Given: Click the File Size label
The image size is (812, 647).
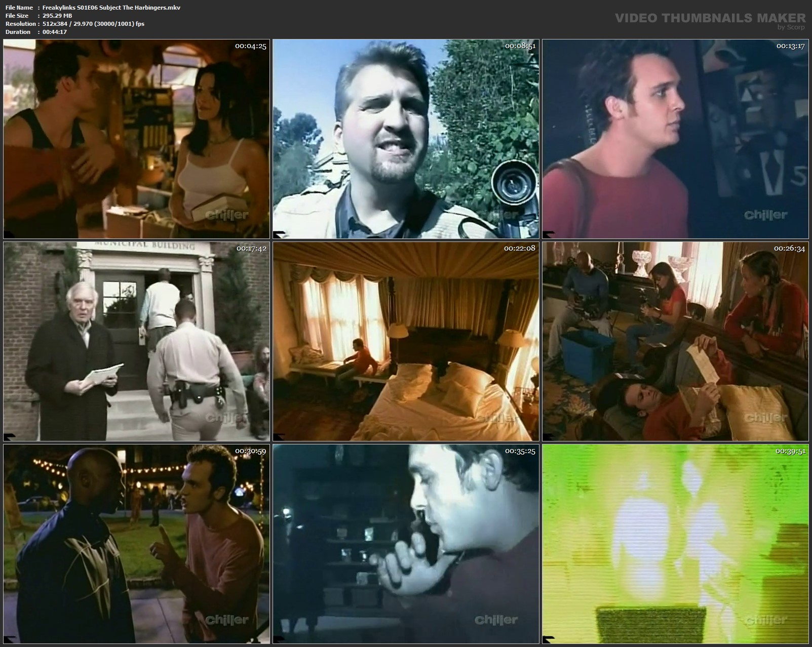Looking at the screenshot, I should click(x=17, y=16).
